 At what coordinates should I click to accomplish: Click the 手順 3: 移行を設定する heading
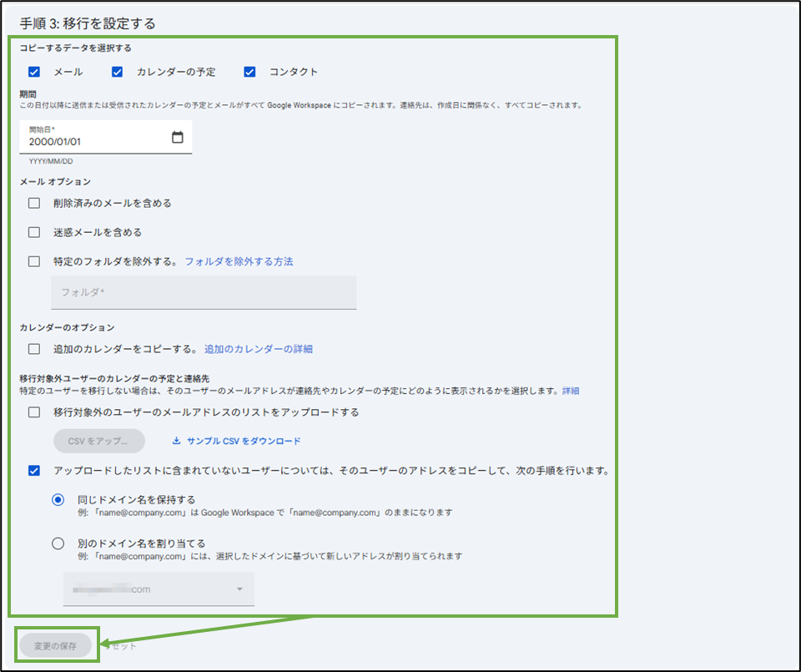tap(88, 23)
